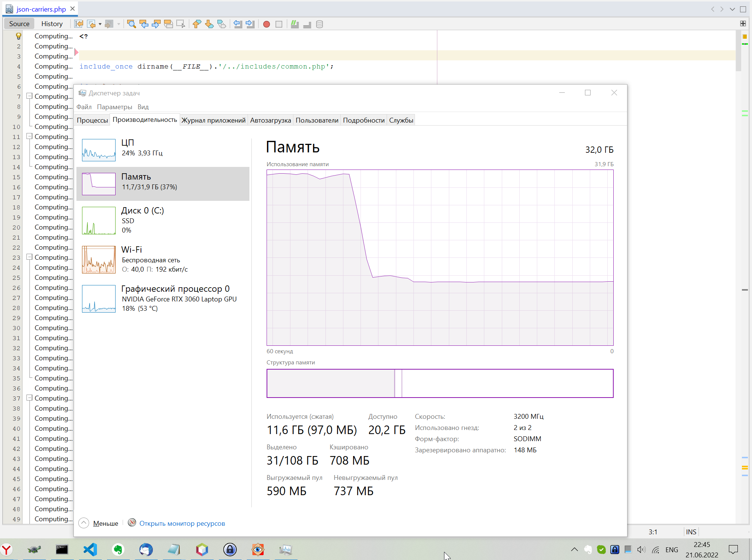Open the Открыть монитор ресурсов link
Viewport: 752px width, 560px height.
182,523
